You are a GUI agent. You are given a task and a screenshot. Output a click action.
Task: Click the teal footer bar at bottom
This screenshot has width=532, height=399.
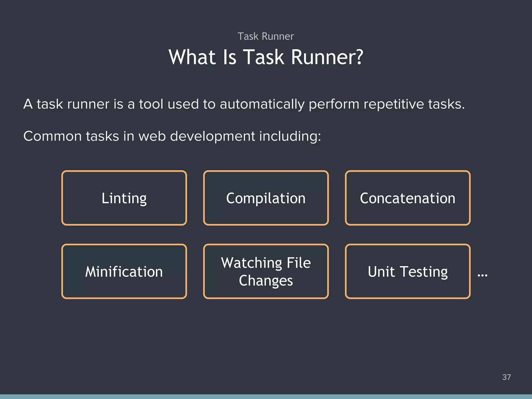click(x=266, y=397)
